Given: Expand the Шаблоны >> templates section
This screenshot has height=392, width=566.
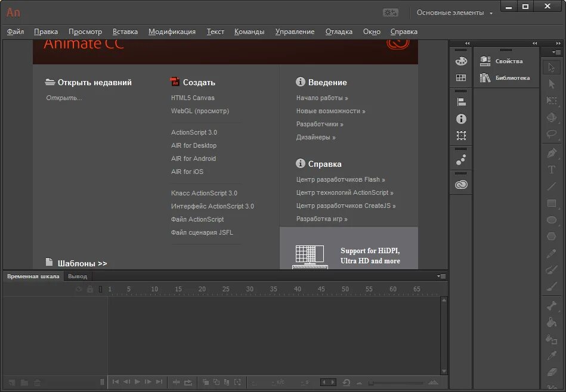Looking at the screenshot, I should pyautogui.click(x=82, y=263).
